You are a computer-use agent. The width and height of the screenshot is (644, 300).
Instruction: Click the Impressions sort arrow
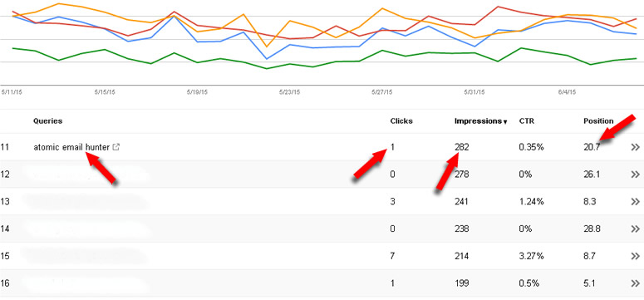504,122
